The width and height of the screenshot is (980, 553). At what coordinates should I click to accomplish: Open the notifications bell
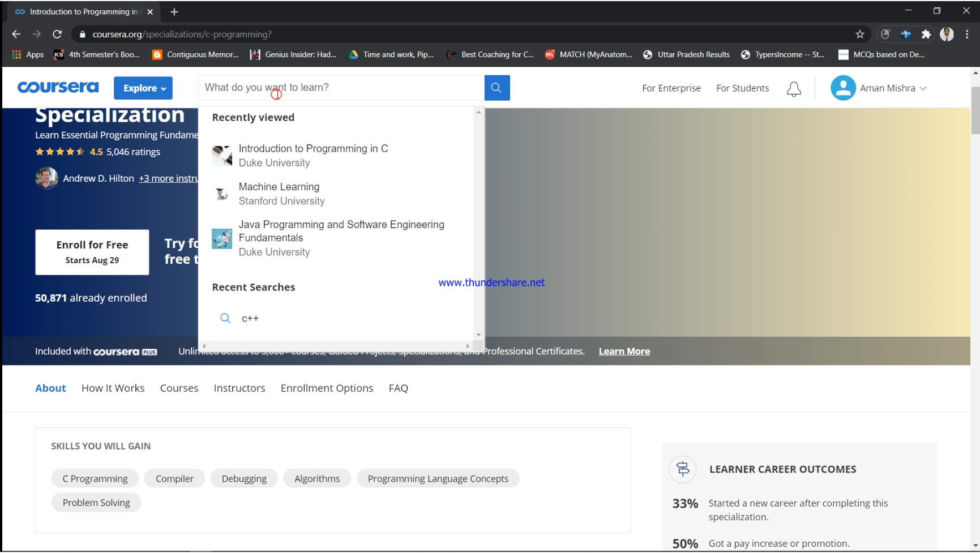(x=794, y=89)
